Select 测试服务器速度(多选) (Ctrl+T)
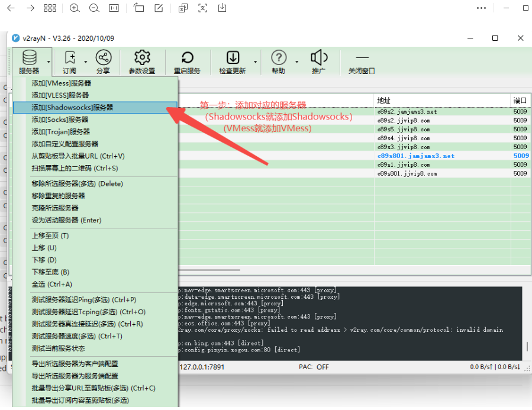This screenshot has height=410, width=532. (95, 337)
